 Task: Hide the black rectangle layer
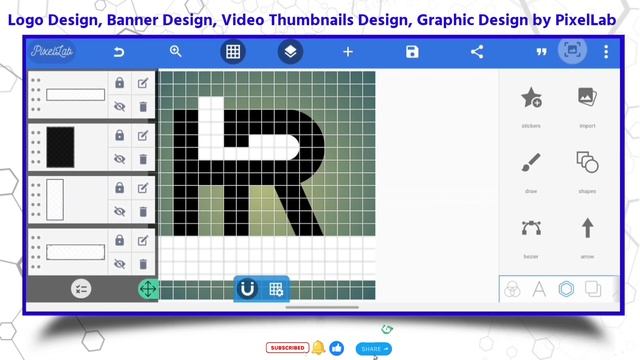pos(119,159)
